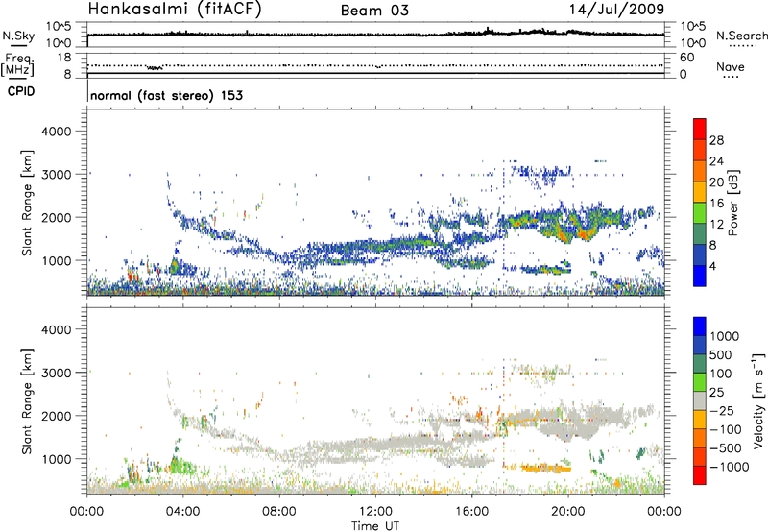Click the 16:00 time tick label
Image resolution: width=768 pixels, height=532 pixels.
[471, 512]
